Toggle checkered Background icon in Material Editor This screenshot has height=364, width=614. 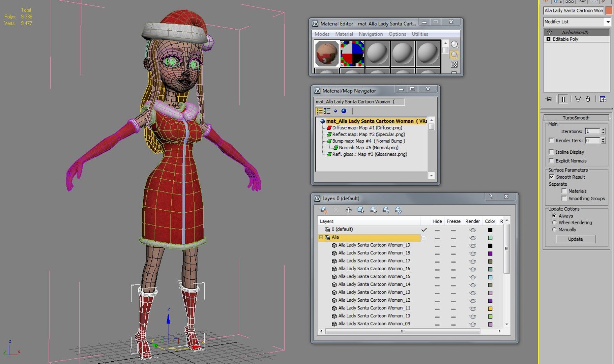point(455,64)
